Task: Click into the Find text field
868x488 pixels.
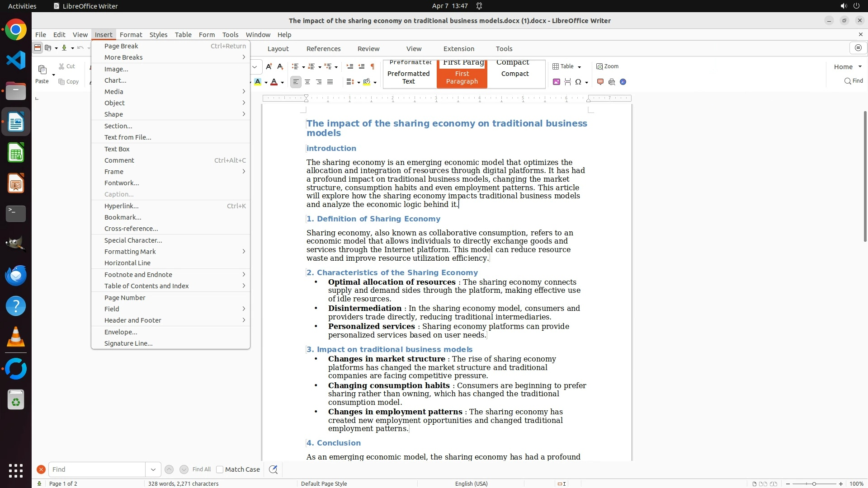Action: [97, 469]
